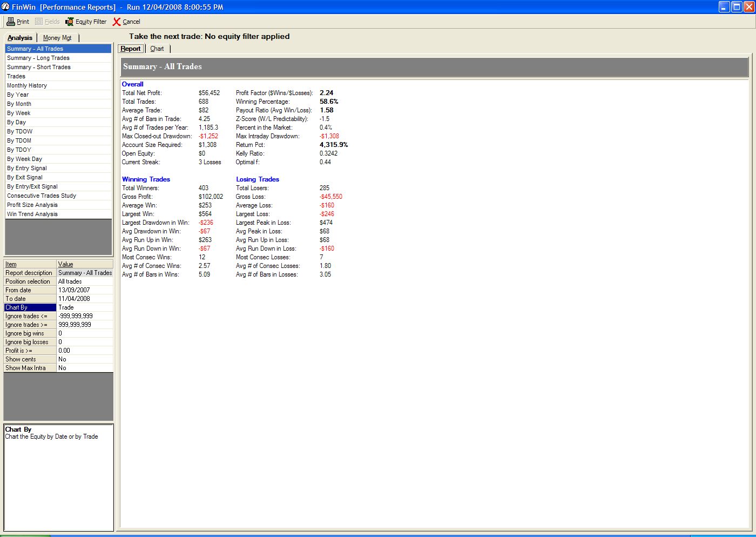Select the By Day analysis
756x537 pixels.
pyautogui.click(x=58, y=122)
